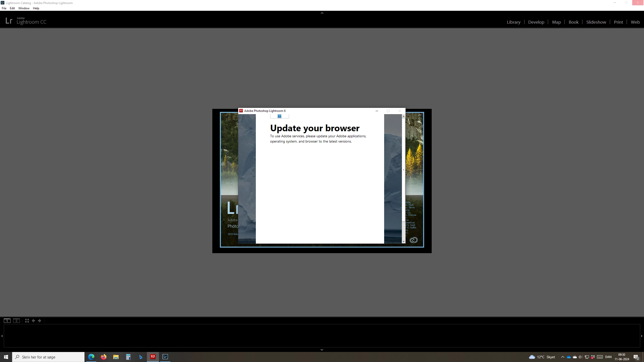Click the dialog scrollbar down arrow
The width and height of the screenshot is (644, 362).
click(404, 242)
